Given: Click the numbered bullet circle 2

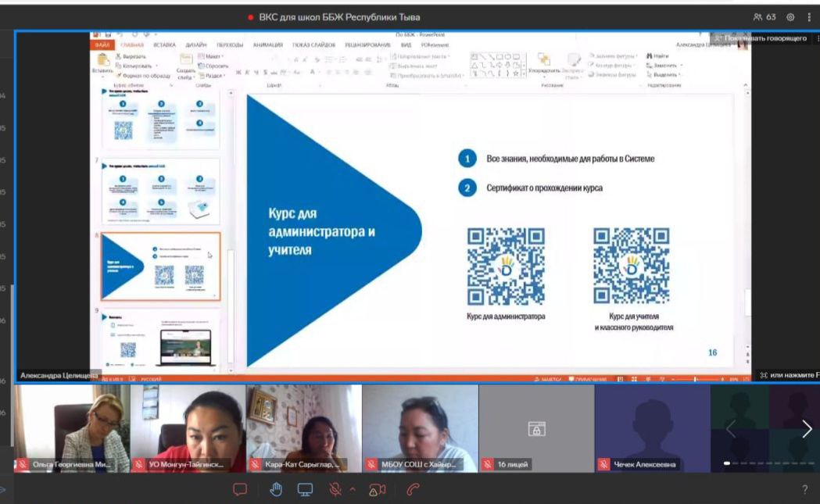Looking at the screenshot, I should 467,188.
